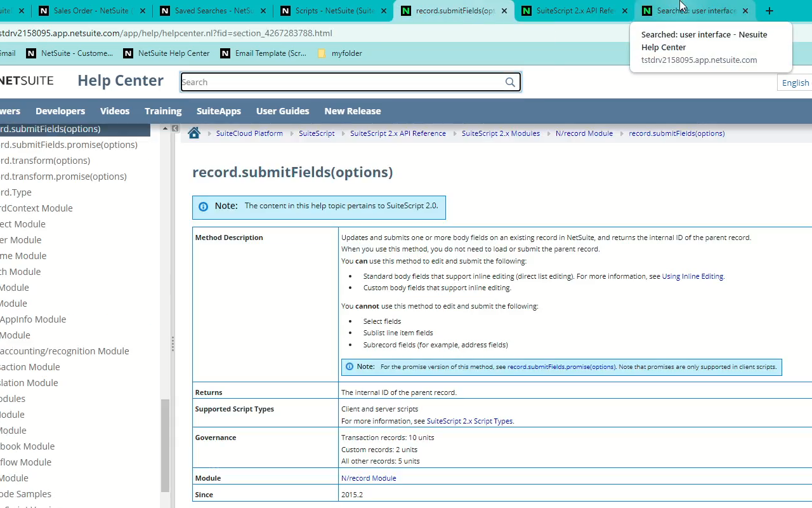Select the AppInfo Module sidebar item
The width and height of the screenshot is (812, 508).
33,319
